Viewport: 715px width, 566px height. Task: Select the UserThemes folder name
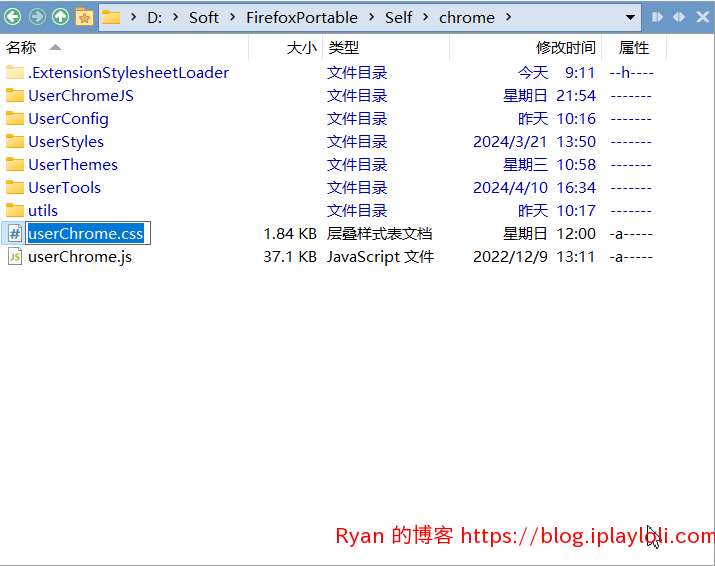click(73, 165)
